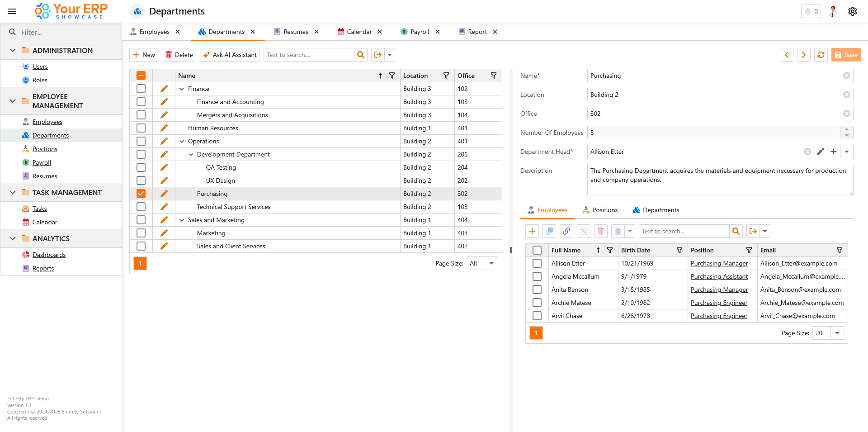Increment the Number Of Employees spinner

847,129
